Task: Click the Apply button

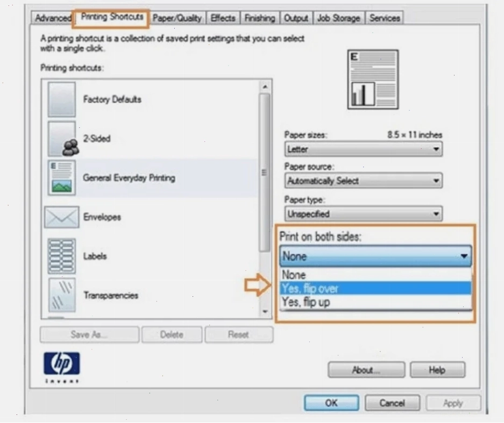Action: pos(453,403)
